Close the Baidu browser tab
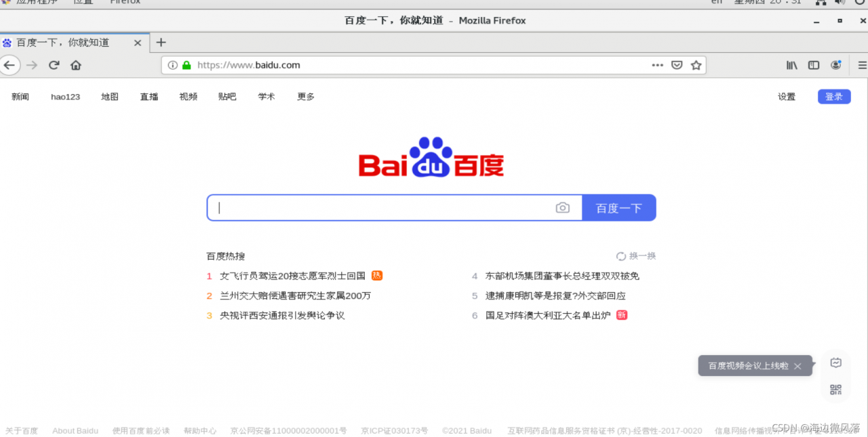The width and height of the screenshot is (868, 437). (138, 43)
